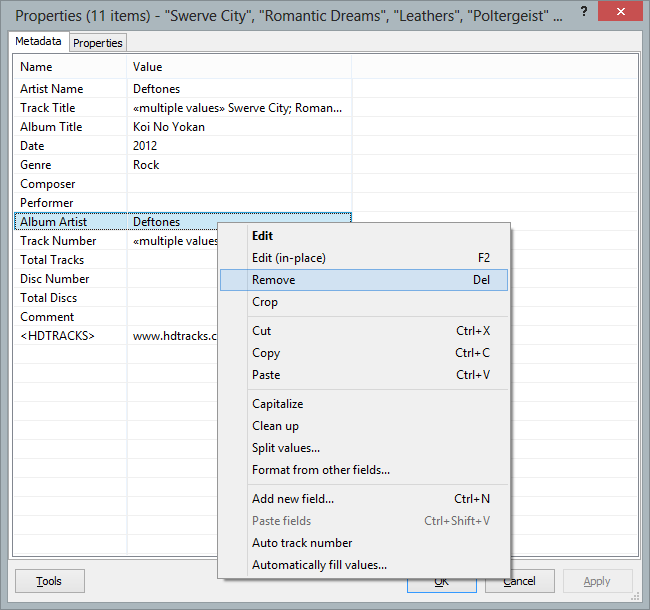650x610 pixels.
Task: Switch to the Properties tab
Action: click(98, 43)
